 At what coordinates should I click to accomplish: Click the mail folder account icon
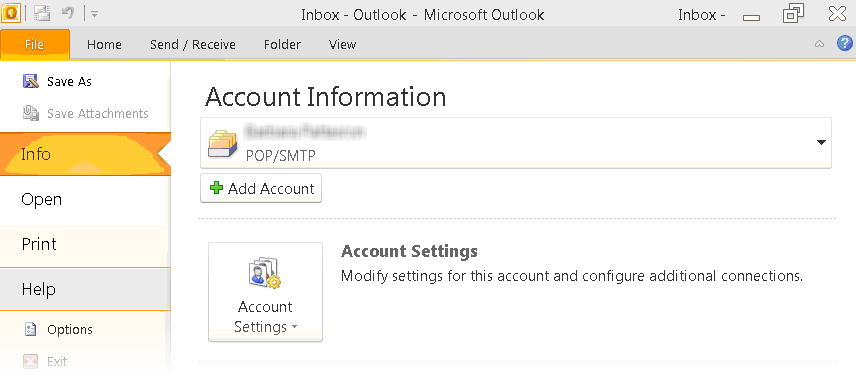tap(223, 144)
